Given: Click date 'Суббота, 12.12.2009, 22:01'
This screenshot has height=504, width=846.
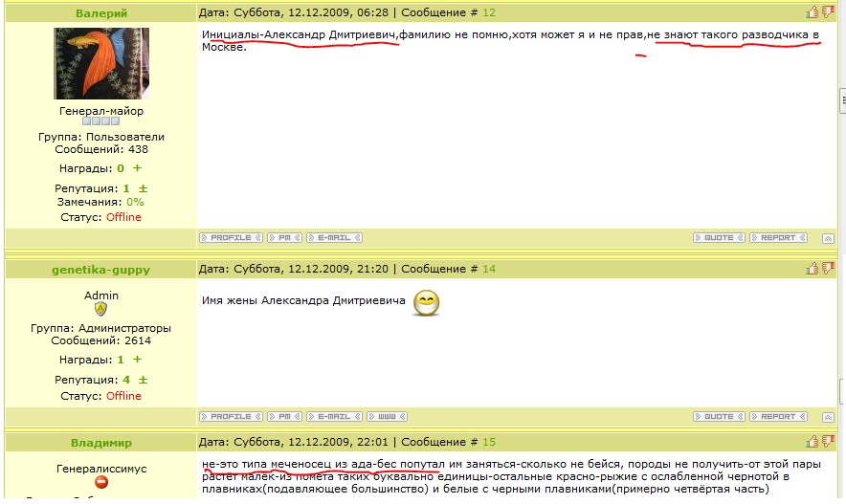Looking at the screenshot, I should click(x=311, y=442).
